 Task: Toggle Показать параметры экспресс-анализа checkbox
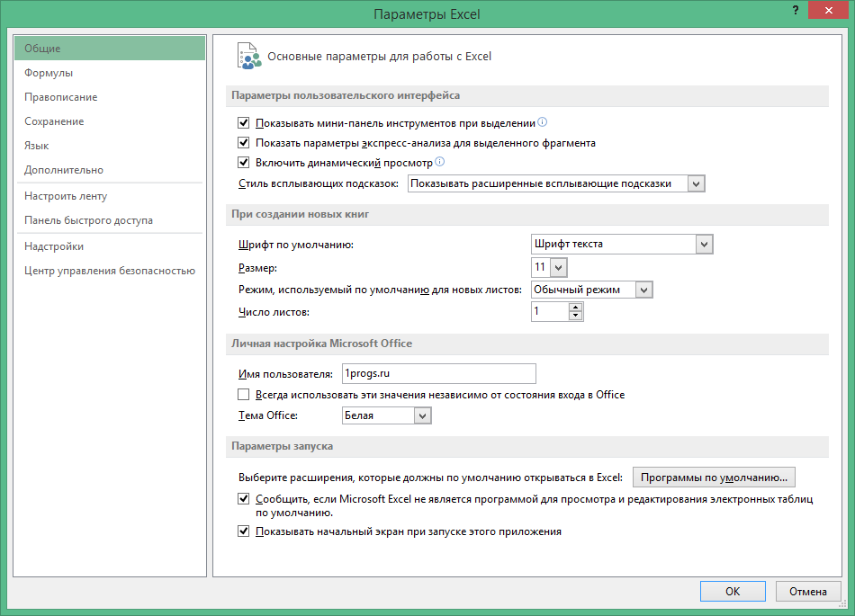243,143
